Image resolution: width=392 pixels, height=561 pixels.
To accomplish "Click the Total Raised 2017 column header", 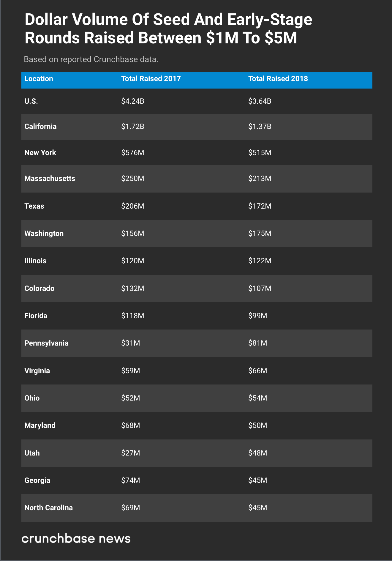I will click(151, 79).
